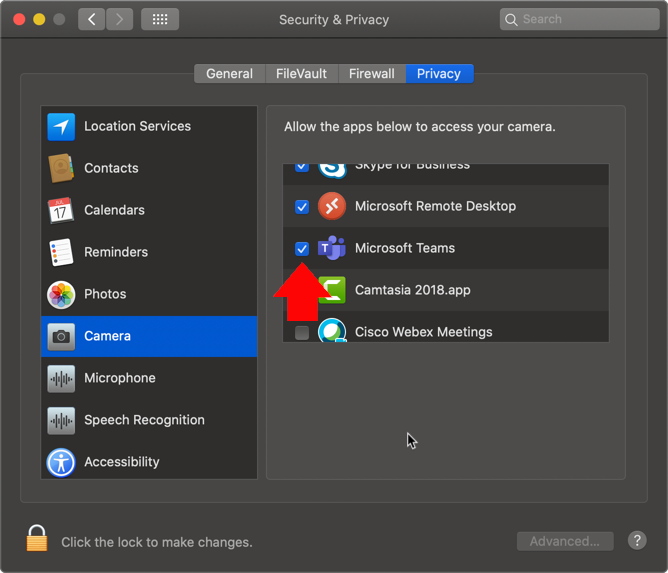Click the Camtasia 2018 app icon
The width and height of the screenshot is (668, 573).
click(x=332, y=290)
